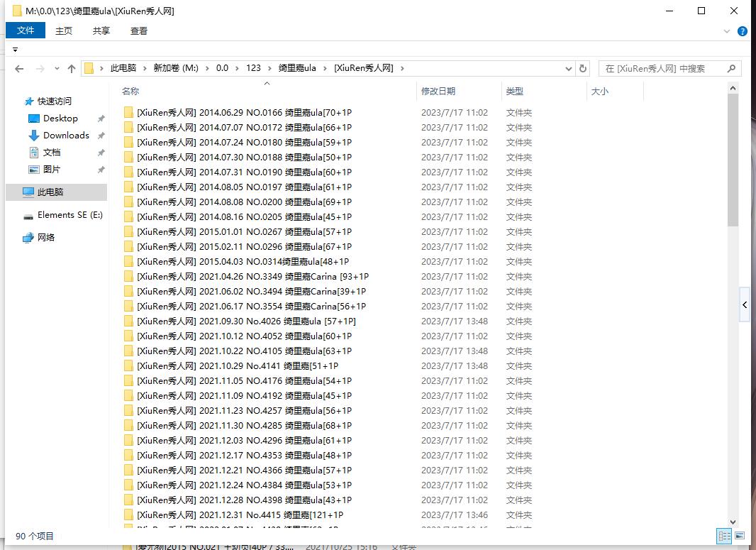Click the collapse panel arrow on right edge
The width and height of the screenshot is (756, 550).
click(x=745, y=304)
